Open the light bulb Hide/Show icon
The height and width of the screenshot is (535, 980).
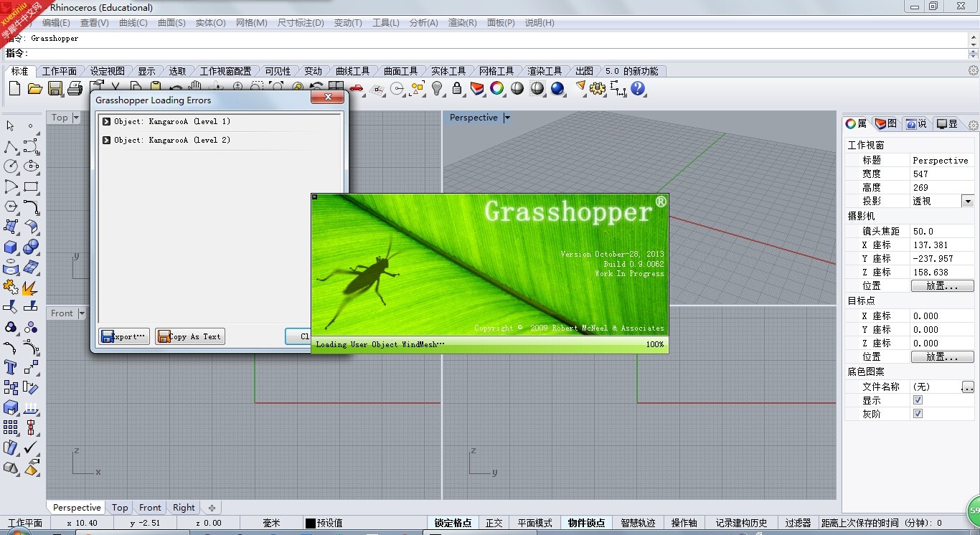click(x=437, y=89)
